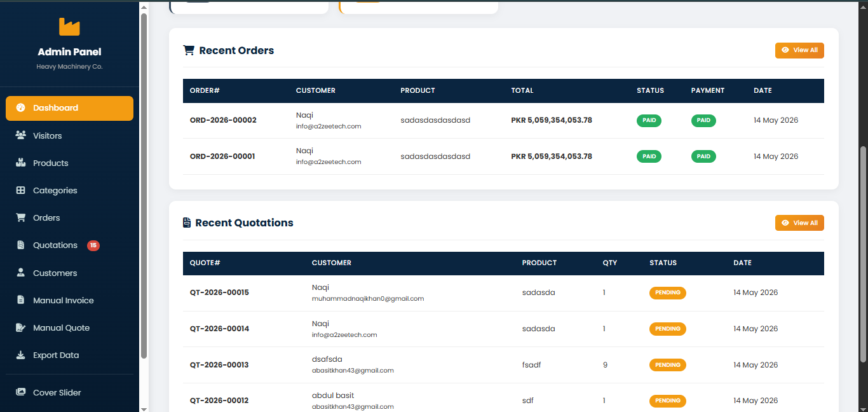Open the Products section
868x412 pixels.
[x=69, y=163]
